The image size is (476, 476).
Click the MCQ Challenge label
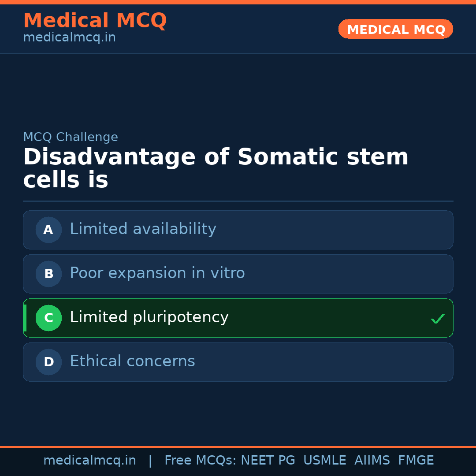click(71, 137)
